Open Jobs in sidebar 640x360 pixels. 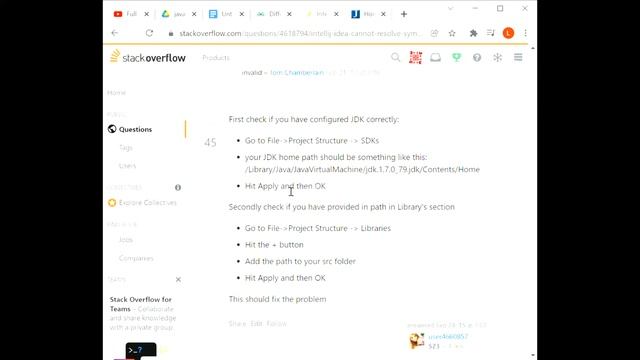coord(126,240)
